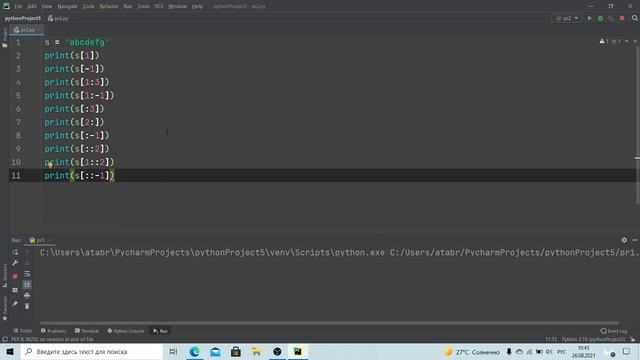
Task: Open the TODO tool window
Action: [x=22, y=331]
